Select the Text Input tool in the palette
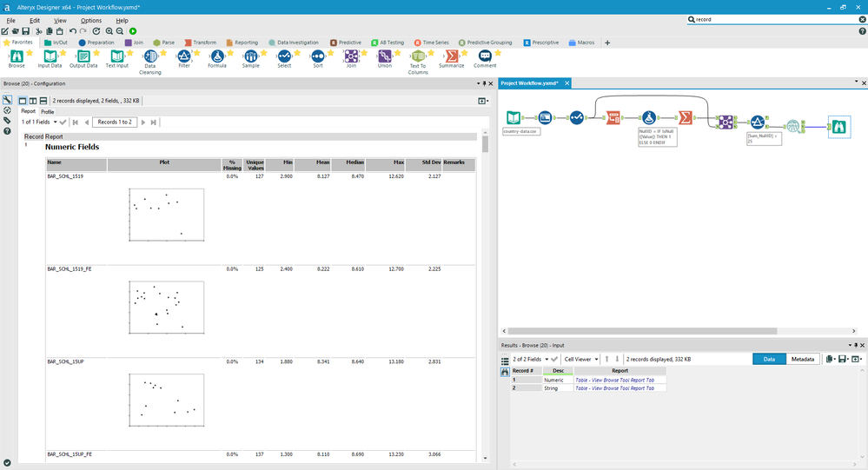This screenshot has height=470, width=868. tap(116, 59)
